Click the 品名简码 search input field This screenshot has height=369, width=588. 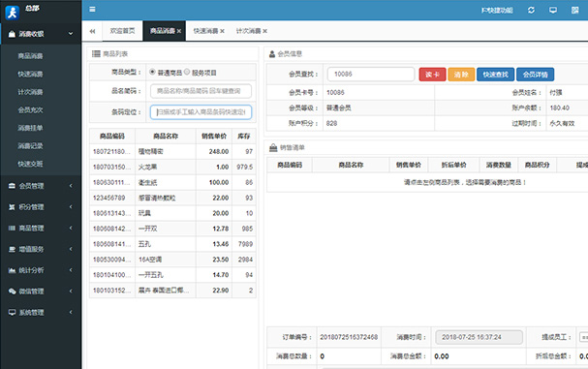(201, 91)
